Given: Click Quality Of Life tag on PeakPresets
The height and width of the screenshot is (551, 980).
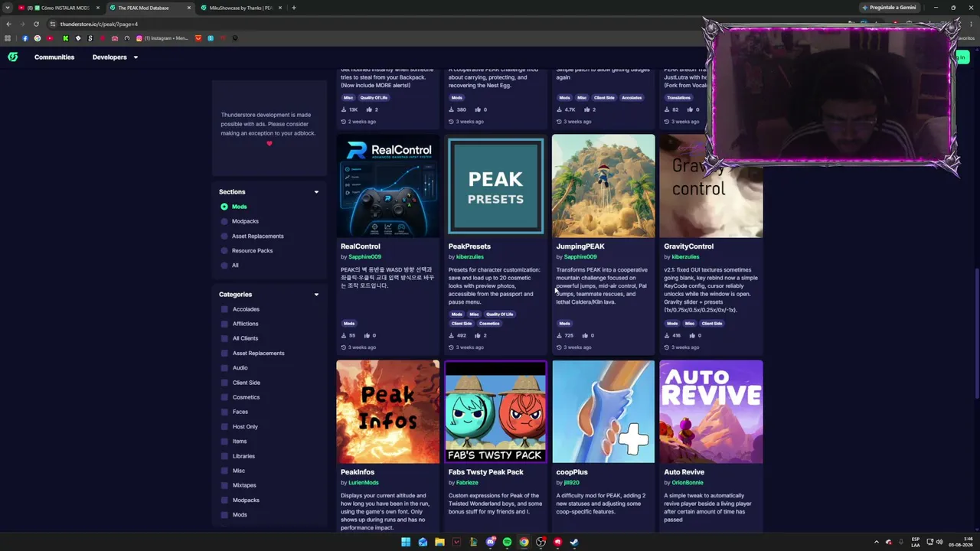Looking at the screenshot, I should pyautogui.click(x=500, y=315).
